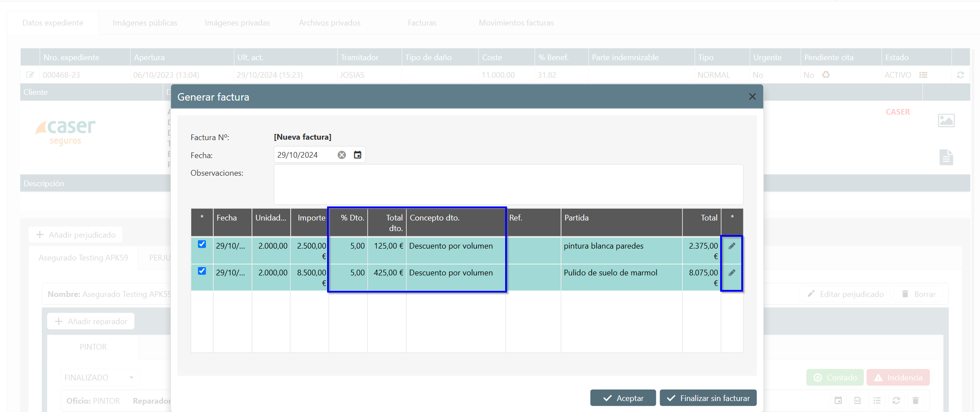Close the Generar factura dialog
980x412 pixels.
tap(752, 97)
